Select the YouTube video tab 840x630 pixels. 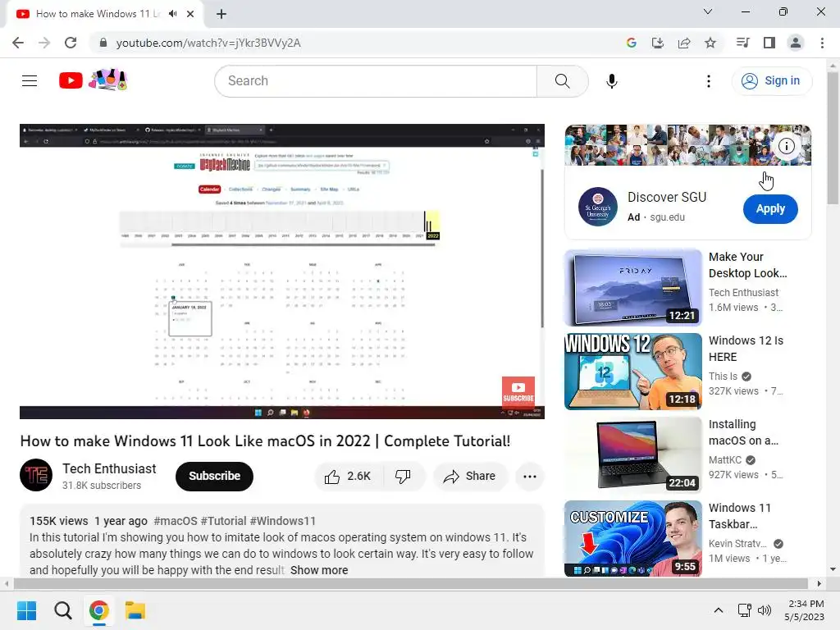[97, 14]
